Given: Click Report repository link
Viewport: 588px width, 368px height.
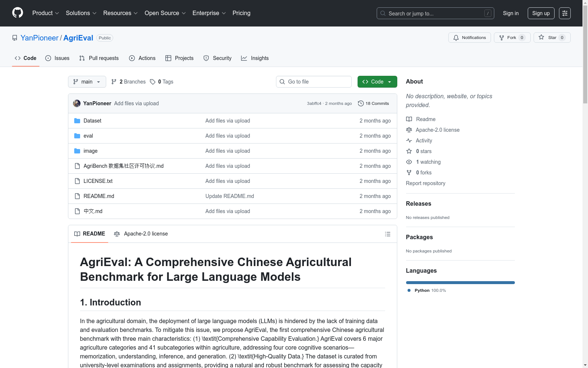Looking at the screenshot, I should coord(426,183).
